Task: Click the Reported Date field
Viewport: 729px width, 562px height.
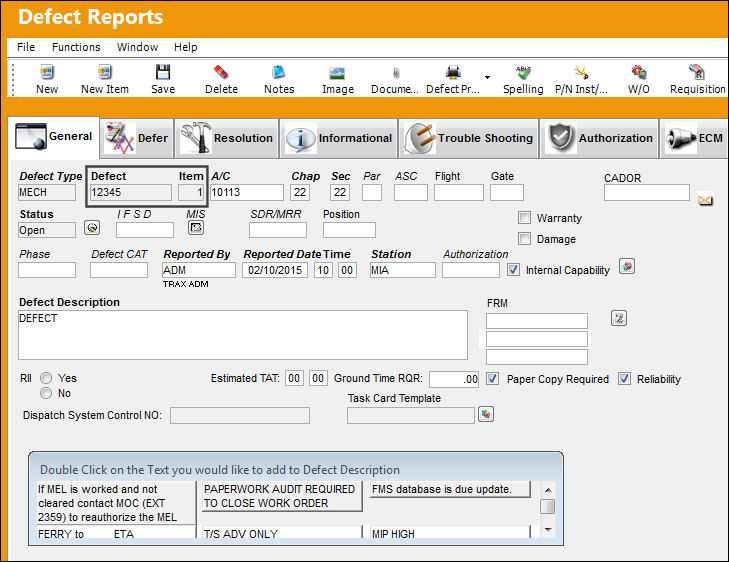Action: pyautogui.click(x=275, y=270)
